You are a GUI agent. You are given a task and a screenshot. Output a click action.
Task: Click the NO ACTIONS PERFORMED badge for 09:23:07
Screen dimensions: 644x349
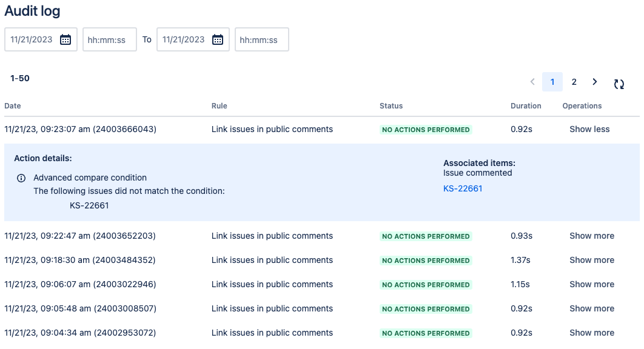click(x=426, y=130)
